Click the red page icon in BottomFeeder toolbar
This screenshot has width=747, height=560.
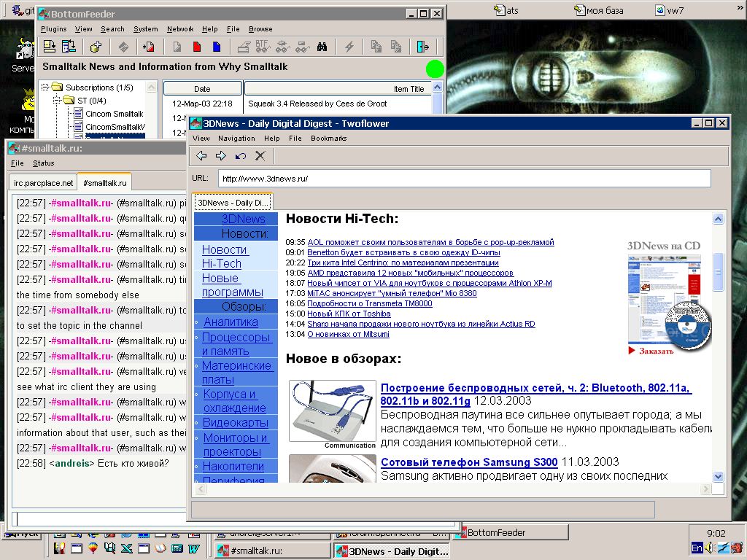197,46
